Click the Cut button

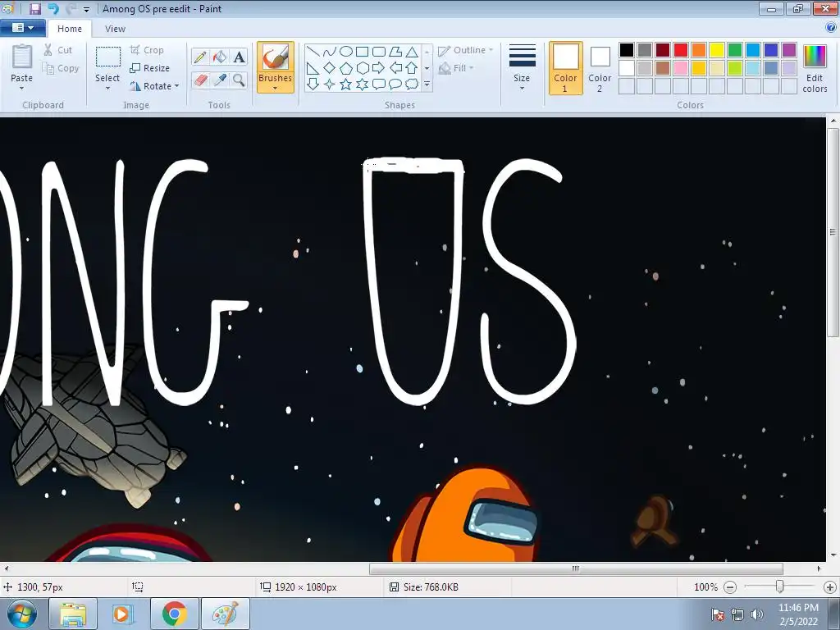point(58,50)
